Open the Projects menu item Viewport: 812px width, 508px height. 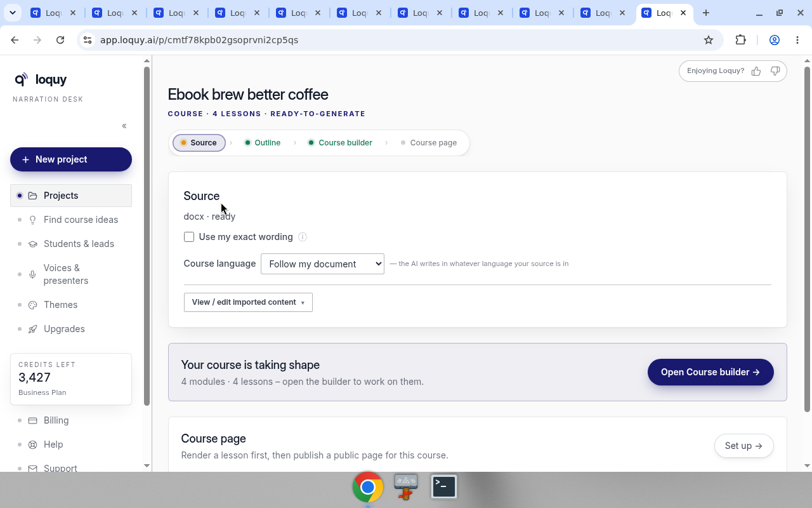tap(71, 196)
